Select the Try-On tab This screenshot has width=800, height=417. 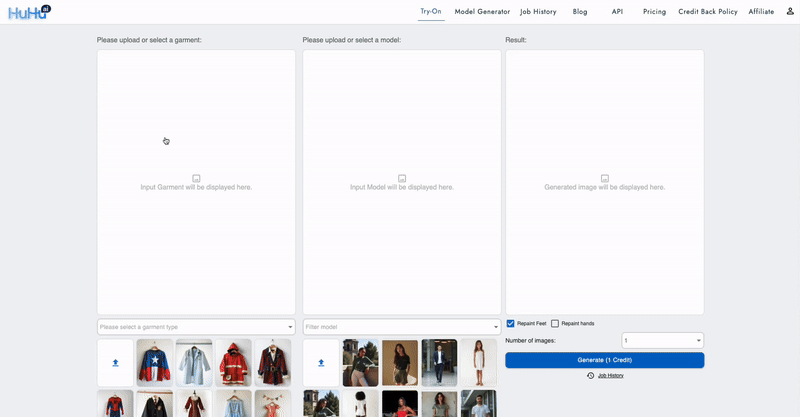coord(431,11)
